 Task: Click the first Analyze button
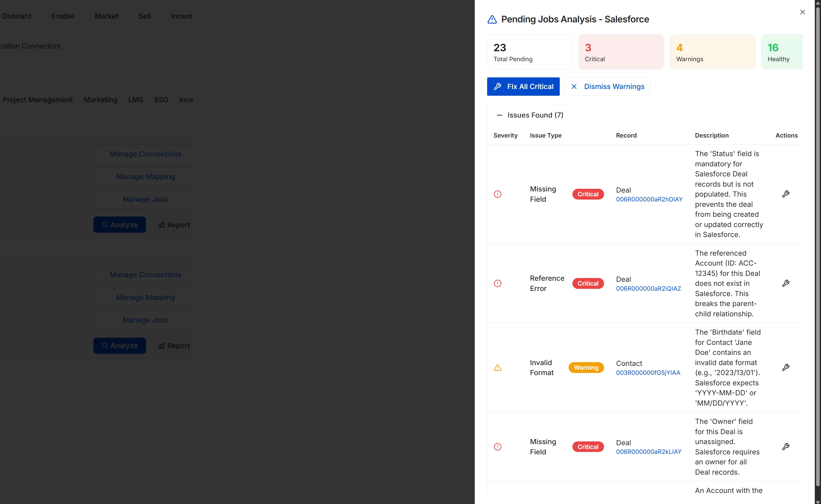pos(120,225)
